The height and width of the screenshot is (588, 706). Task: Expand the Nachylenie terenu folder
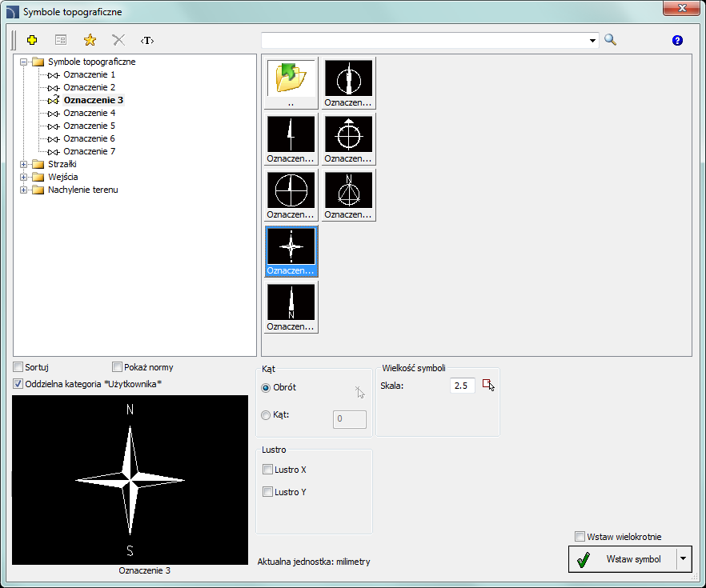[23, 190]
